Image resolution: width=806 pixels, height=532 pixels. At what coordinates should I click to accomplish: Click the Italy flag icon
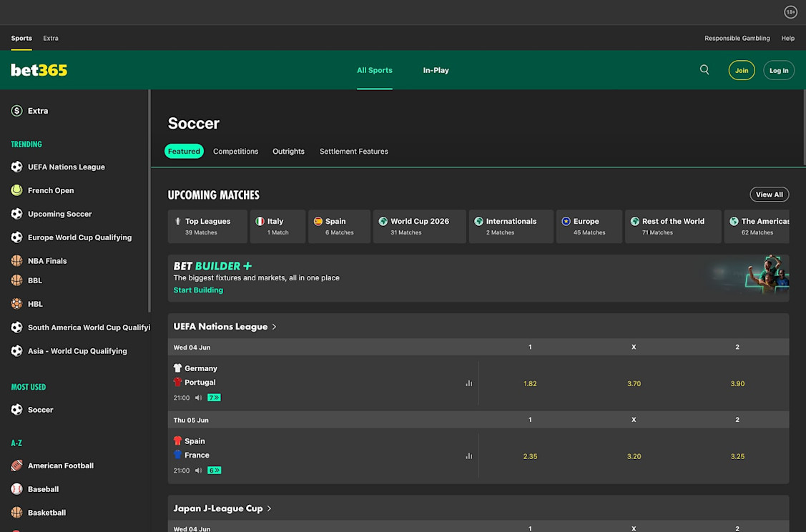click(260, 221)
